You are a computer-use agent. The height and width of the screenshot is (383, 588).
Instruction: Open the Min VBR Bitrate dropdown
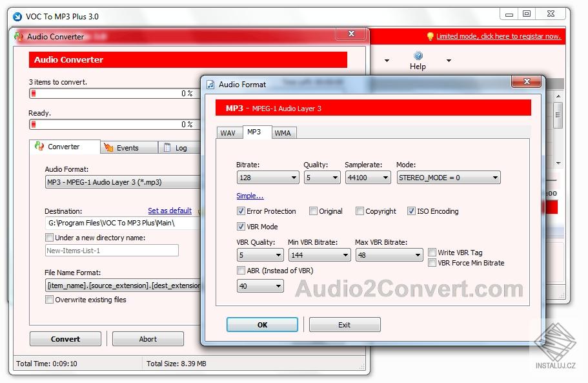click(x=319, y=255)
